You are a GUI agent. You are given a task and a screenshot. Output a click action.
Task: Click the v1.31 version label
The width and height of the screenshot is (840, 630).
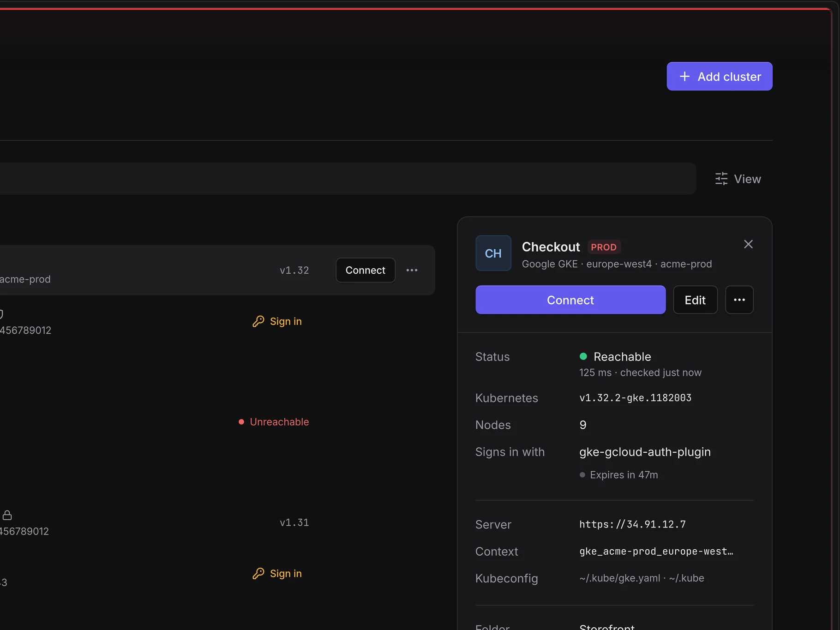coord(294,522)
